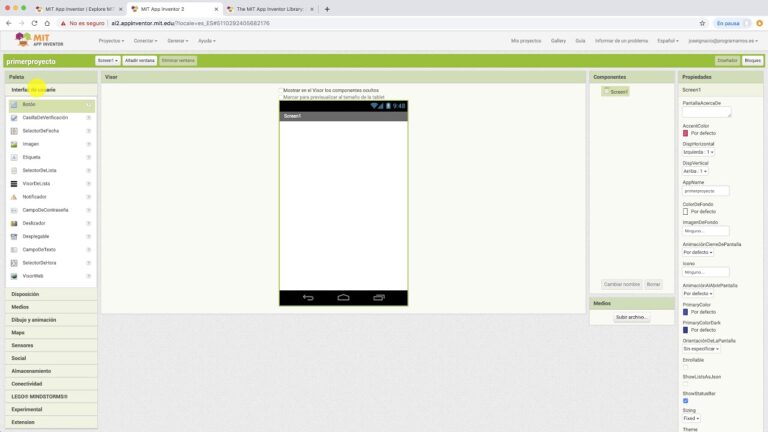This screenshot has height=432, width=768.
Task: Expand the Disposición palette section
Action: 26,294
